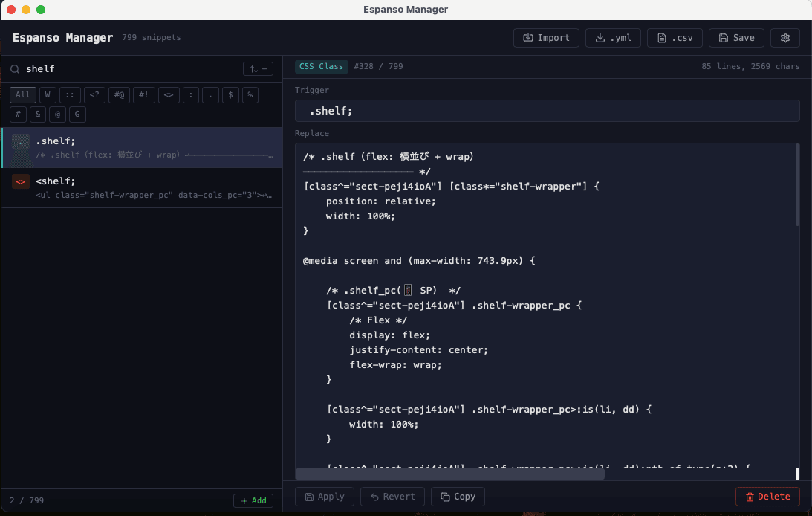Screen dimensions: 812x516
Task: Minimize the window with the yellow button
Action: 26,10
